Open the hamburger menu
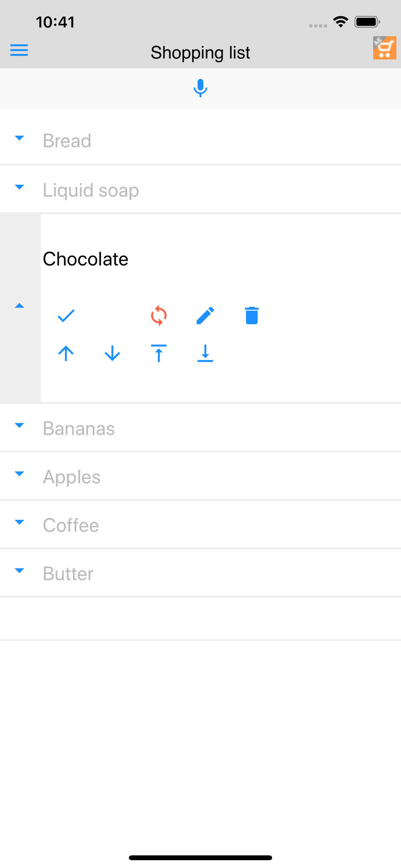 pos(19,50)
